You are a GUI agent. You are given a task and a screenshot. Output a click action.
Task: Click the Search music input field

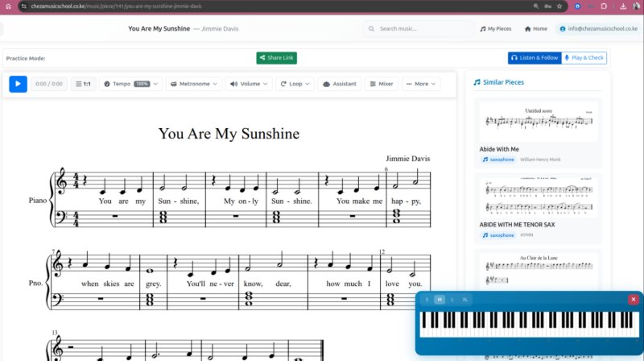(419, 29)
